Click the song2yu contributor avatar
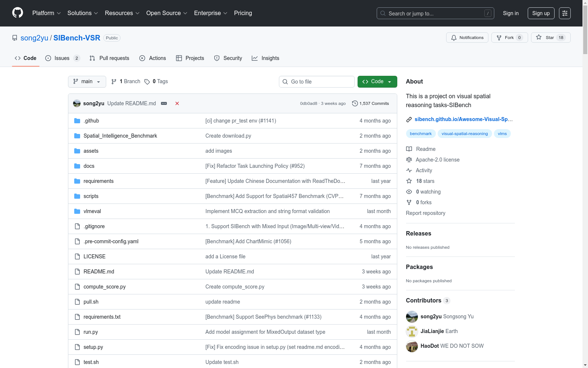Image resolution: width=588 pixels, height=368 pixels. click(412, 316)
